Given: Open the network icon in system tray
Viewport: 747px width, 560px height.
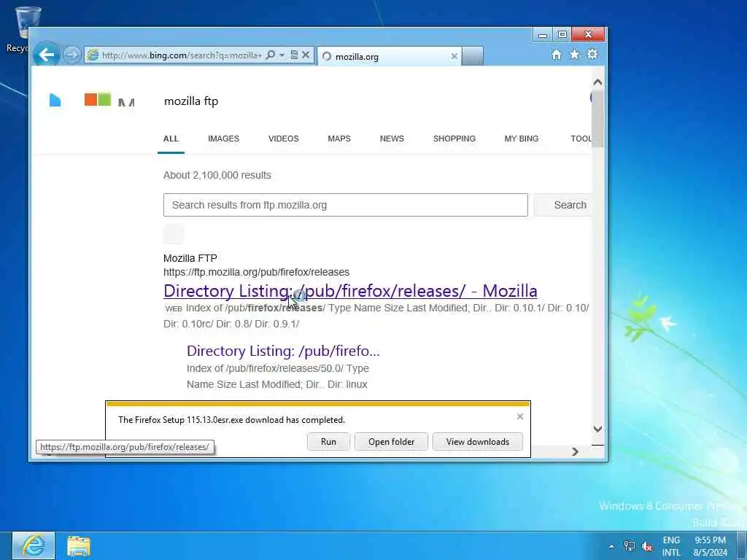Looking at the screenshot, I should [630, 546].
